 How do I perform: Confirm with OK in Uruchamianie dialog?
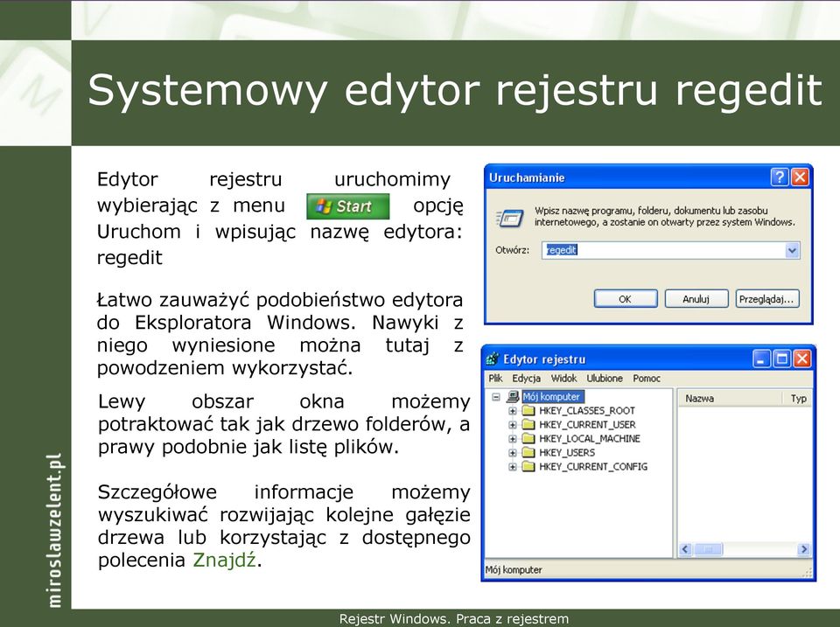click(625, 299)
